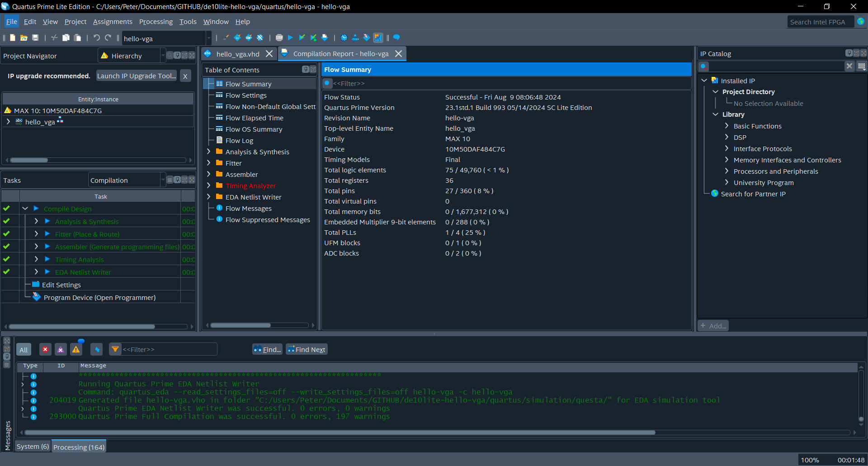
Task: Start Compilation with the play icon
Action: click(291, 38)
